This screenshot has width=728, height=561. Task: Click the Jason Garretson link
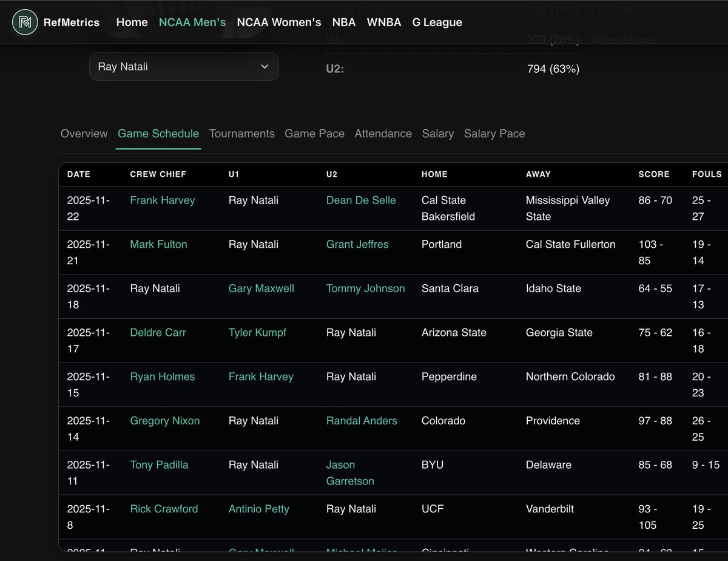[x=350, y=473]
